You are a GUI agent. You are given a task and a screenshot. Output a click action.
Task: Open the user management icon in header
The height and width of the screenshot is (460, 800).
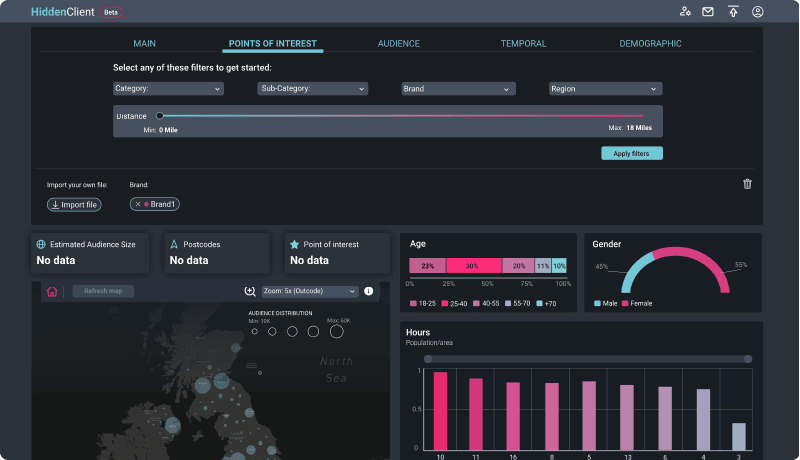point(685,12)
